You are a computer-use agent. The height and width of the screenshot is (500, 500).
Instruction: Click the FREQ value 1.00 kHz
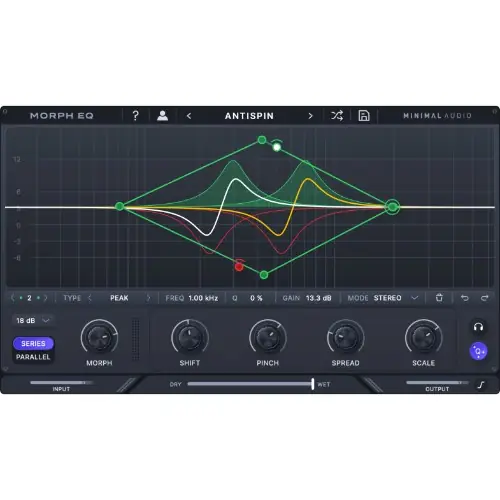(x=203, y=298)
